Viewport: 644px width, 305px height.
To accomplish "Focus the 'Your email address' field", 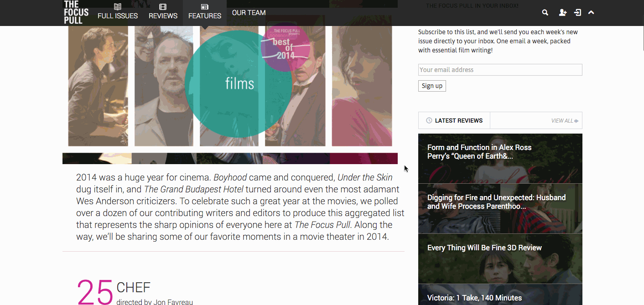I will (x=500, y=70).
